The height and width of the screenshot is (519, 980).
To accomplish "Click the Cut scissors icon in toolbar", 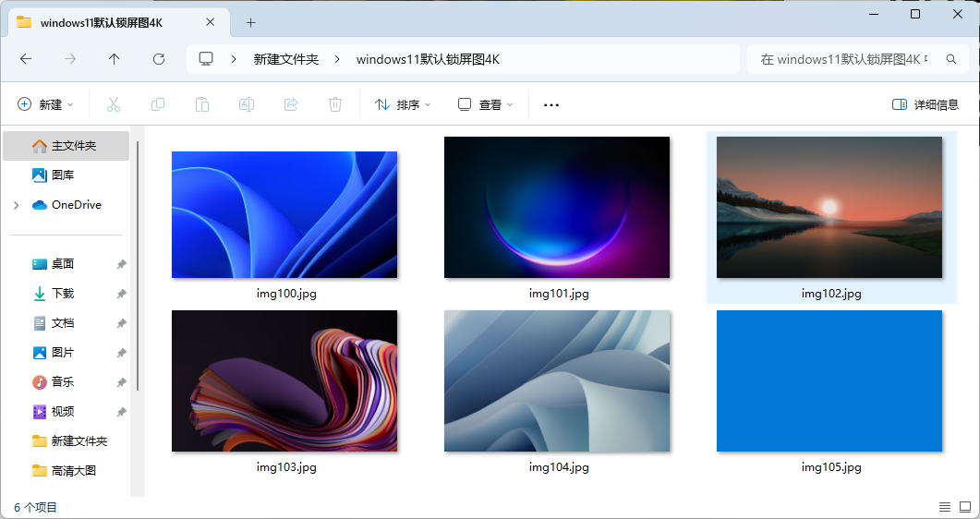I will coord(114,104).
